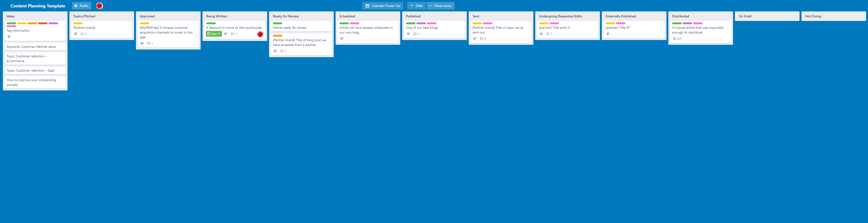The image size is (868, 223).
Task: Click the Externally Published list title
Action: (621, 16)
